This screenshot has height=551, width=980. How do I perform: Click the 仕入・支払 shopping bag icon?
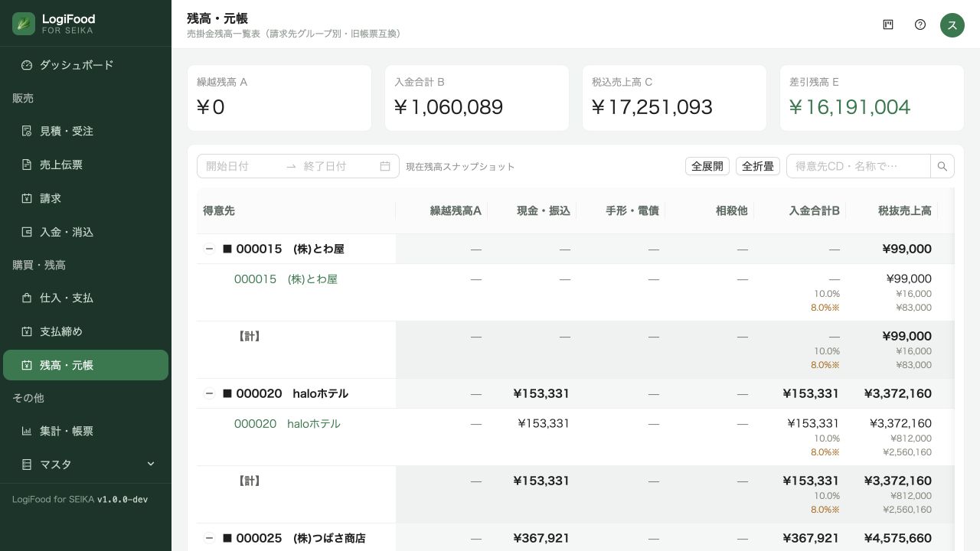point(27,298)
